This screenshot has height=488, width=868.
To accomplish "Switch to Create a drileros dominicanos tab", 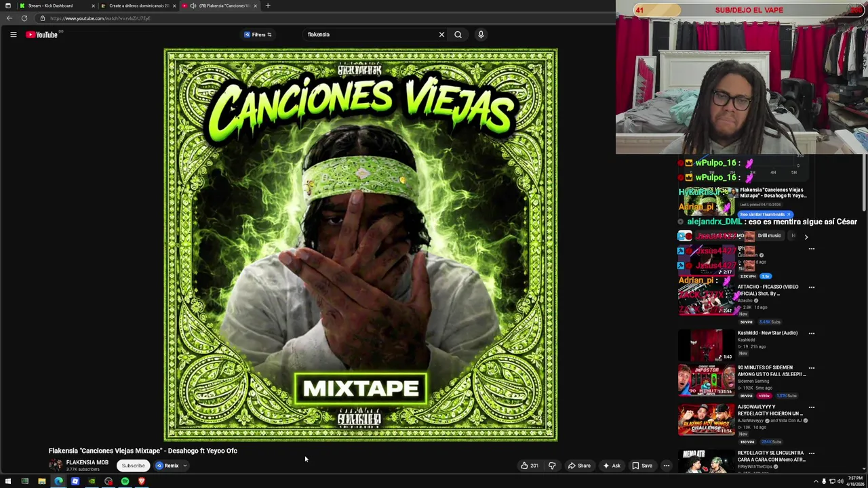I will point(138,5).
